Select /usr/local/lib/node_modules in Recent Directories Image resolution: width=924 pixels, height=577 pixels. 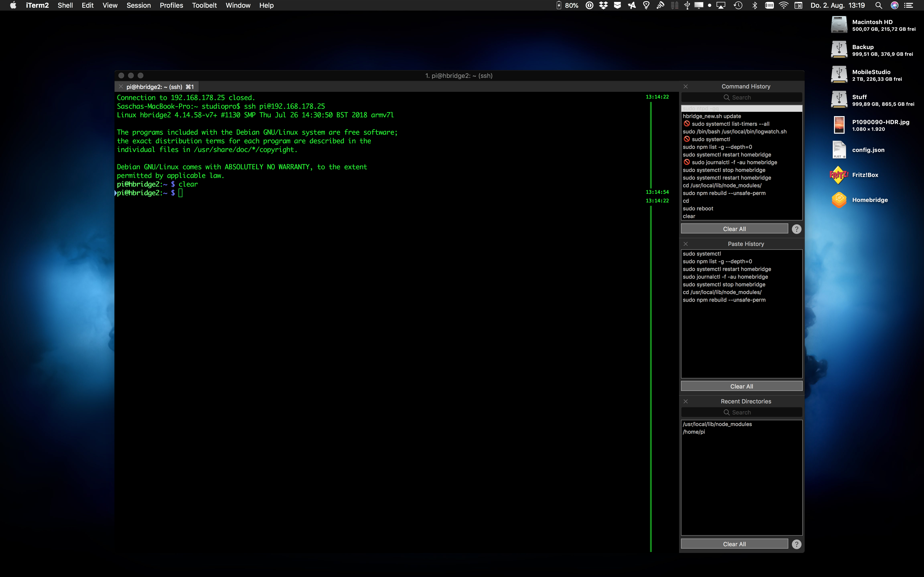tap(717, 424)
